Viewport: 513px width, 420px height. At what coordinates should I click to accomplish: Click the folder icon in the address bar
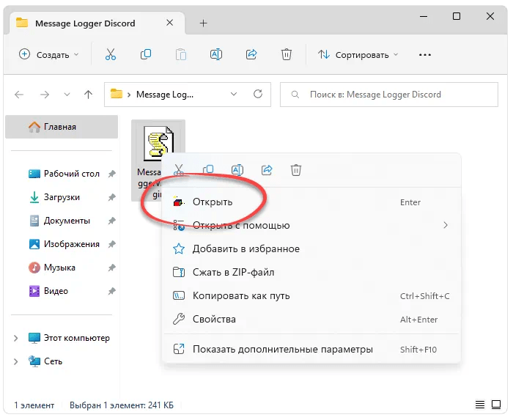tap(116, 95)
